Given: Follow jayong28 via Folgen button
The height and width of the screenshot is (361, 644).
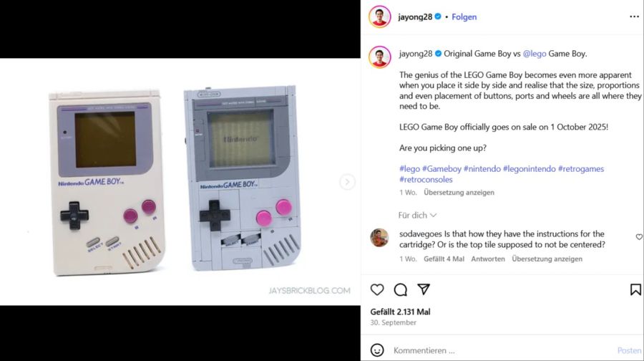Looking at the screenshot, I should pyautogui.click(x=464, y=16).
